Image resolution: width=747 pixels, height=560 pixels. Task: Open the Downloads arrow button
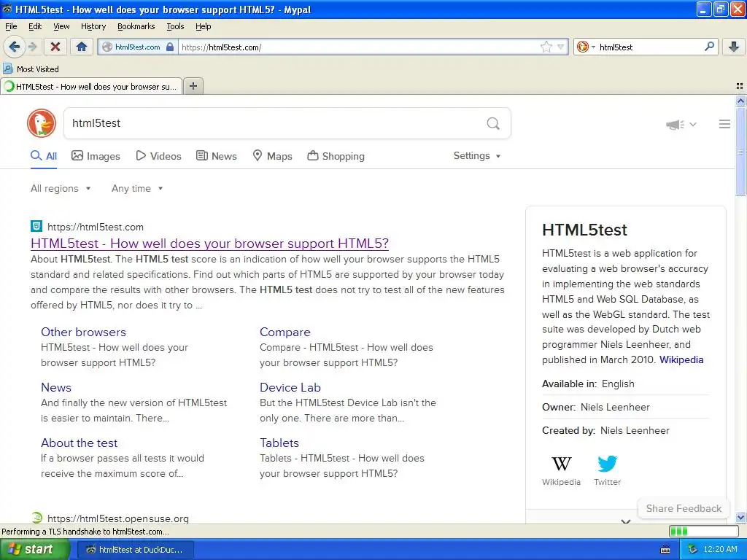(x=734, y=47)
